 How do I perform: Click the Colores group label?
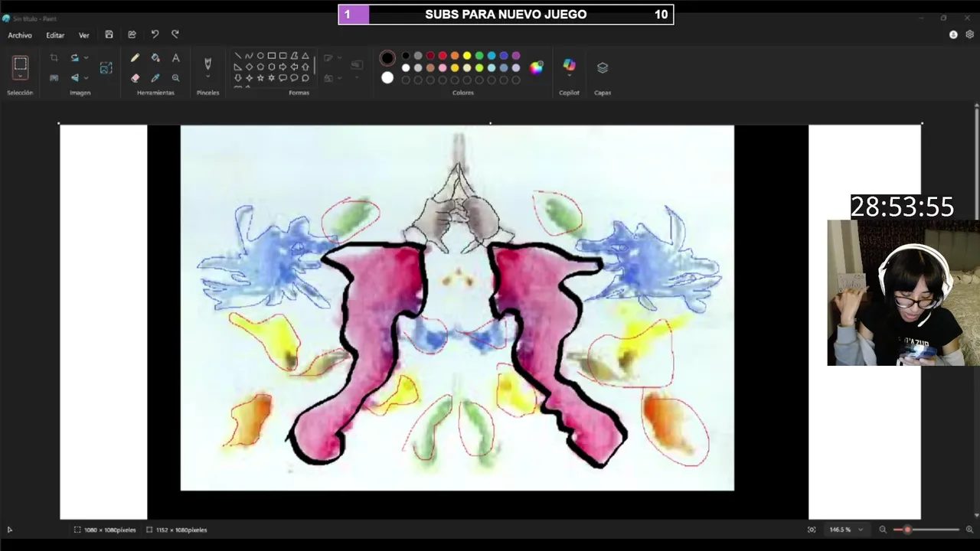pos(462,93)
